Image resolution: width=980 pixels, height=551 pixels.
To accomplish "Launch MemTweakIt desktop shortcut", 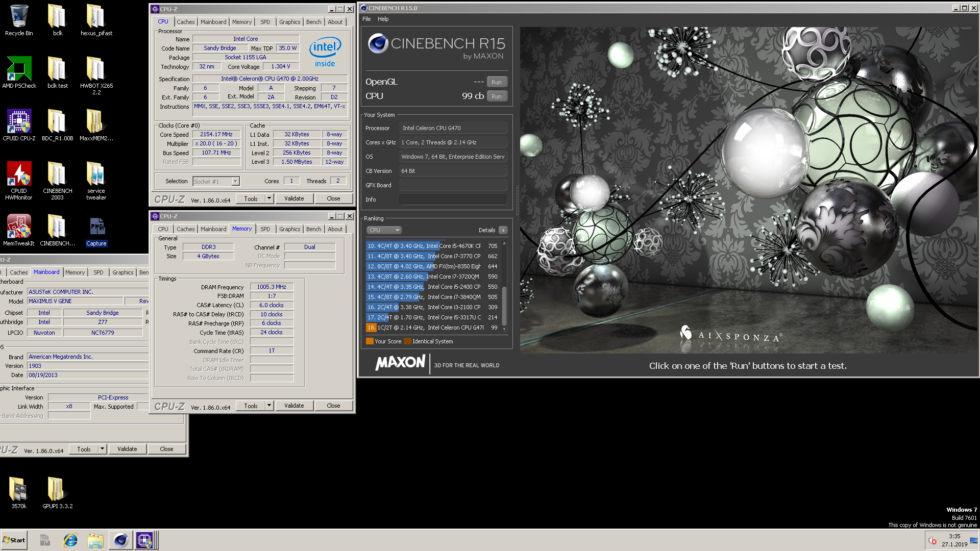I will [19, 230].
